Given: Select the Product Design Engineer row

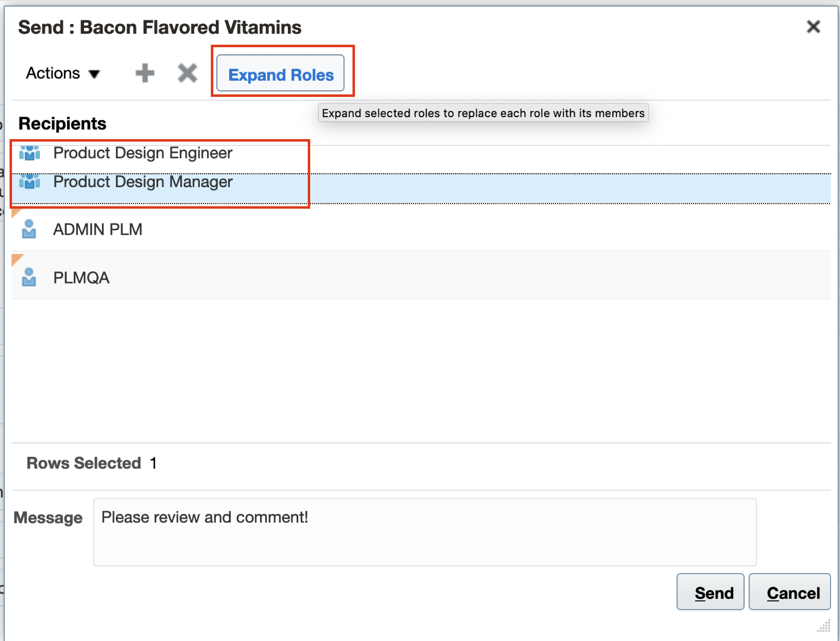Looking at the screenshot, I should (x=143, y=153).
